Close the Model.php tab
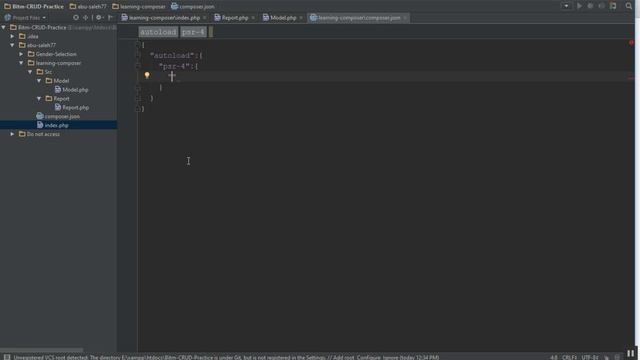The width and height of the screenshot is (640, 360). (x=301, y=18)
